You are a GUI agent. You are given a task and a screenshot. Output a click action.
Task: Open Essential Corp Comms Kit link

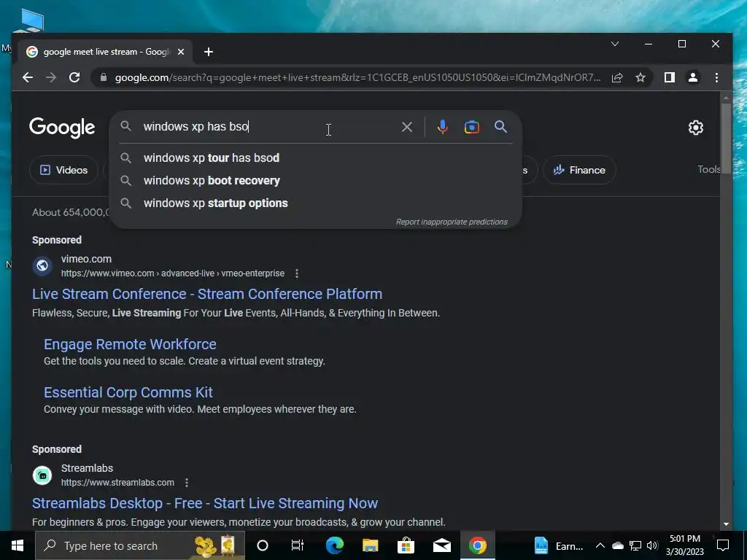point(128,392)
